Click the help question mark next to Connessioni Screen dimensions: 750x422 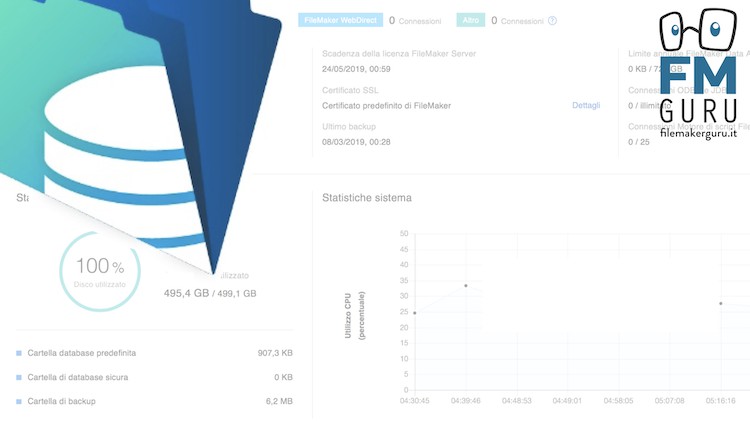coord(552,21)
